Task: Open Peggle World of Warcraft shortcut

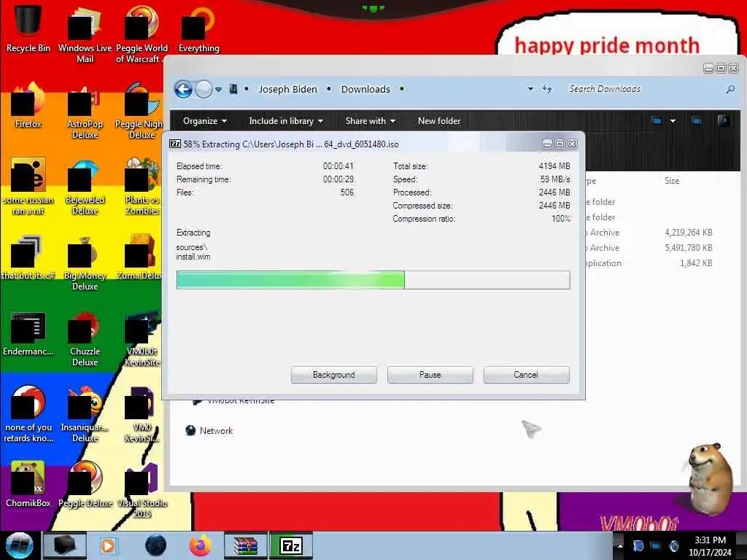Action: [x=142, y=36]
